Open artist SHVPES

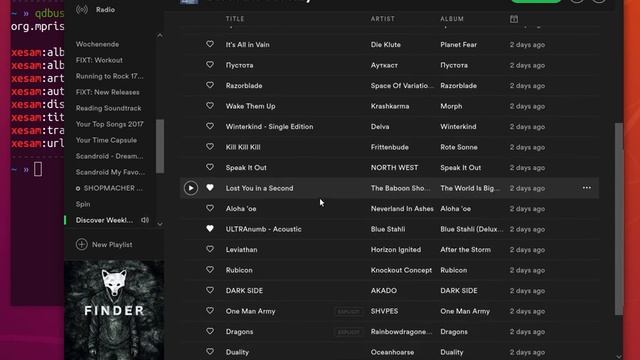click(x=384, y=311)
